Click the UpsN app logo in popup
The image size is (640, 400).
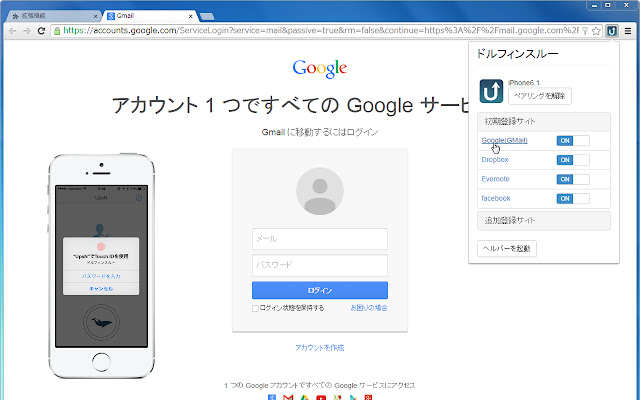tap(491, 91)
